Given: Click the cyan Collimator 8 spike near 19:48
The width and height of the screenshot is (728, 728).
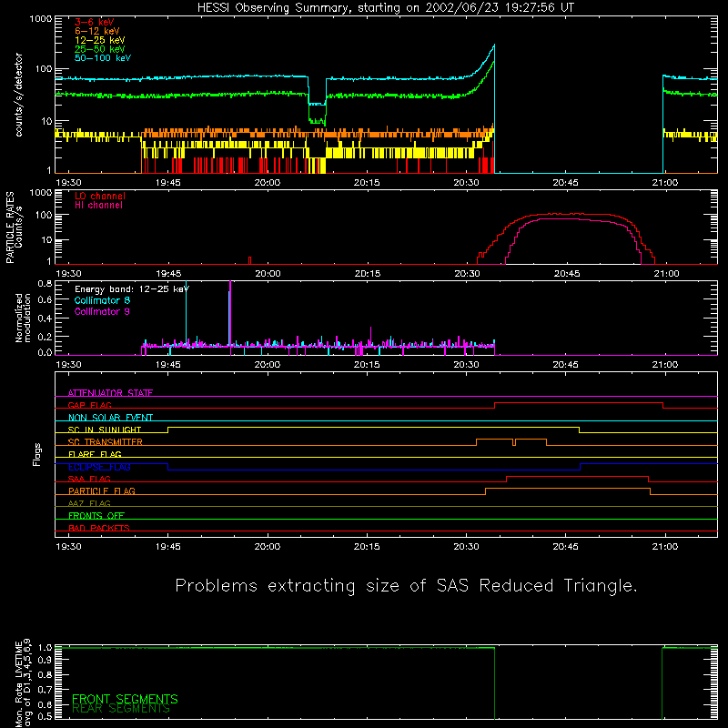Looking at the screenshot, I should point(187,313).
